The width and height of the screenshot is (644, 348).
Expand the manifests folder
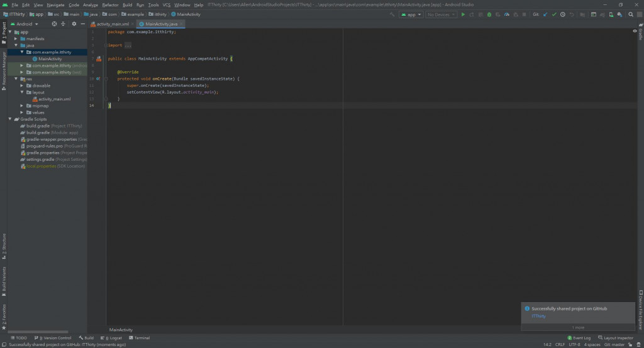pos(16,38)
